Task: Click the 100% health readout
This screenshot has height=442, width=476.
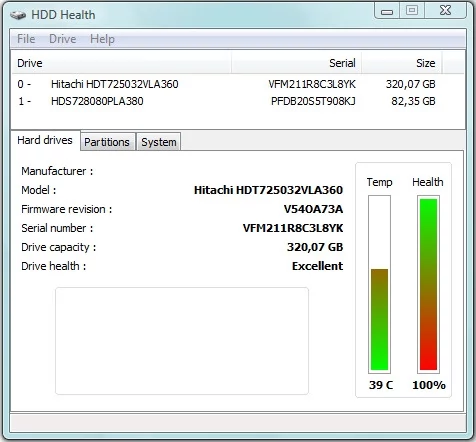Action: coord(429,385)
